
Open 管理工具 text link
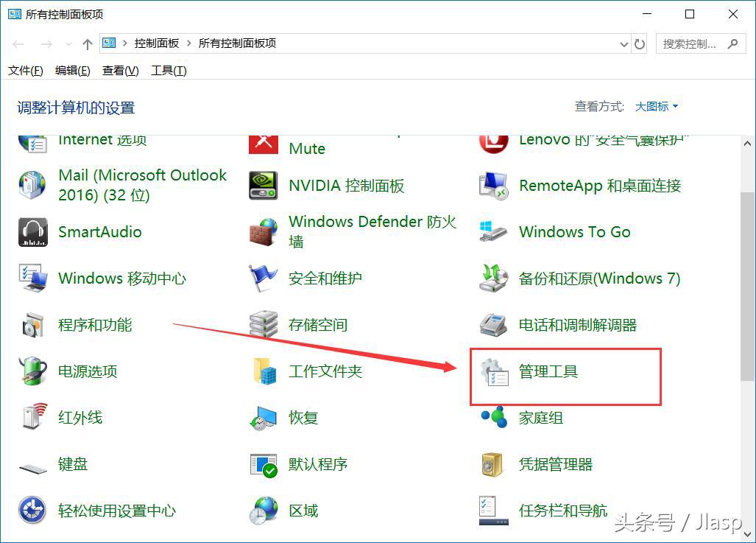(x=548, y=371)
